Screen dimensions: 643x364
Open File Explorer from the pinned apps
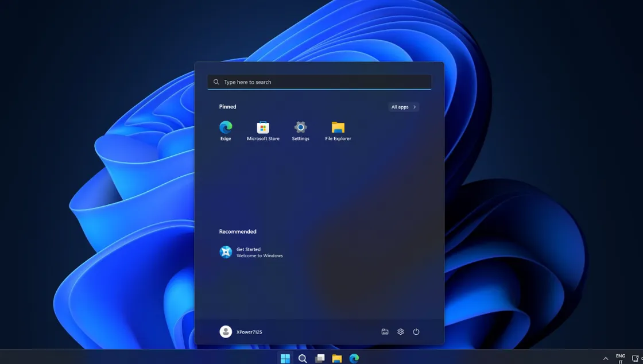338,127
